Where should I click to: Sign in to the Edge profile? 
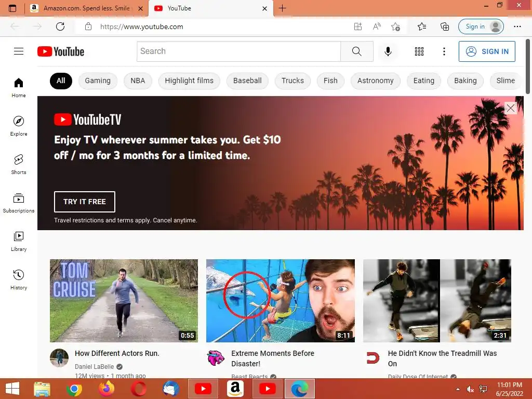(x=481, y=26)
